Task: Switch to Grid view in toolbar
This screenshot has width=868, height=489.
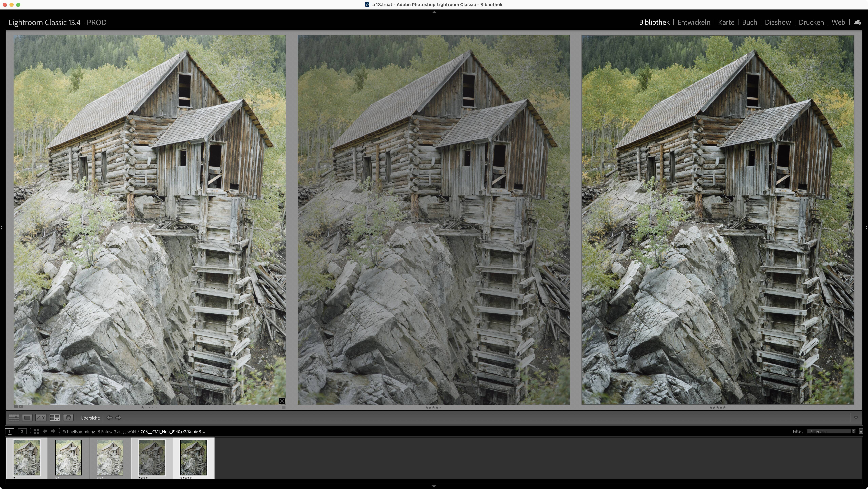Action: (x=14, y=418)
